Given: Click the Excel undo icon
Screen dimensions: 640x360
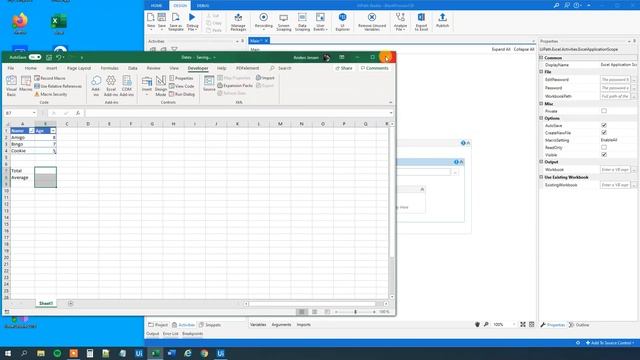Looking at the screenshot, I should [x=59, y=58].
